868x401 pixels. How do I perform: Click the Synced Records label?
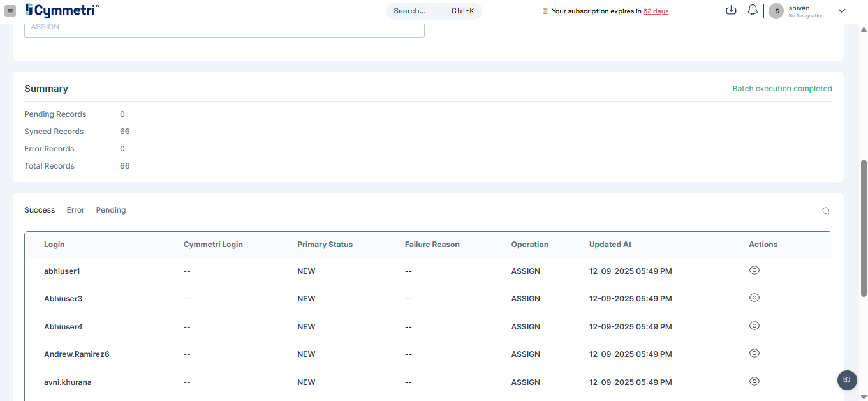54,132
